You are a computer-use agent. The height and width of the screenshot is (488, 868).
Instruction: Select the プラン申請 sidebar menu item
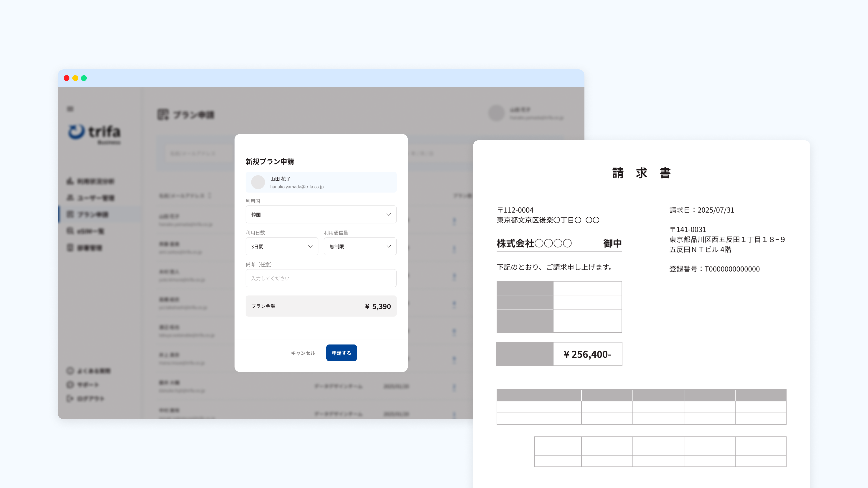pos(93,215)
